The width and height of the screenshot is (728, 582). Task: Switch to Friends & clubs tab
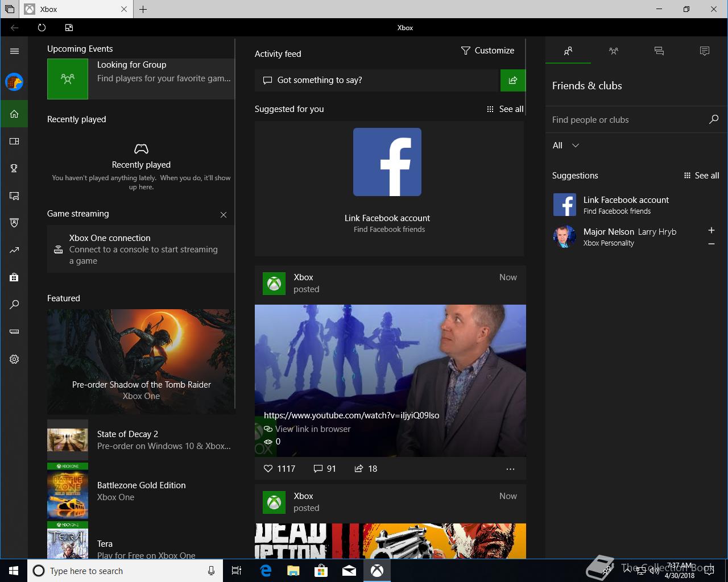[x=568, y=51]
